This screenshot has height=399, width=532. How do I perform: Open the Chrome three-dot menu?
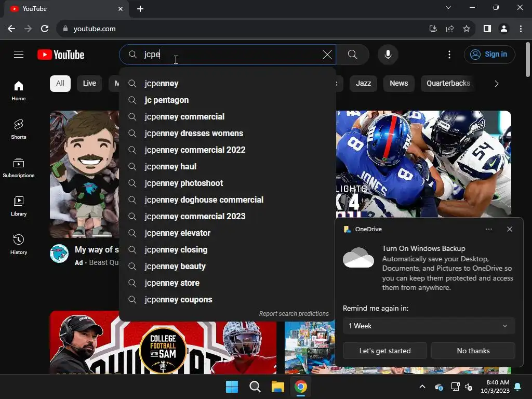coord(521,29)
